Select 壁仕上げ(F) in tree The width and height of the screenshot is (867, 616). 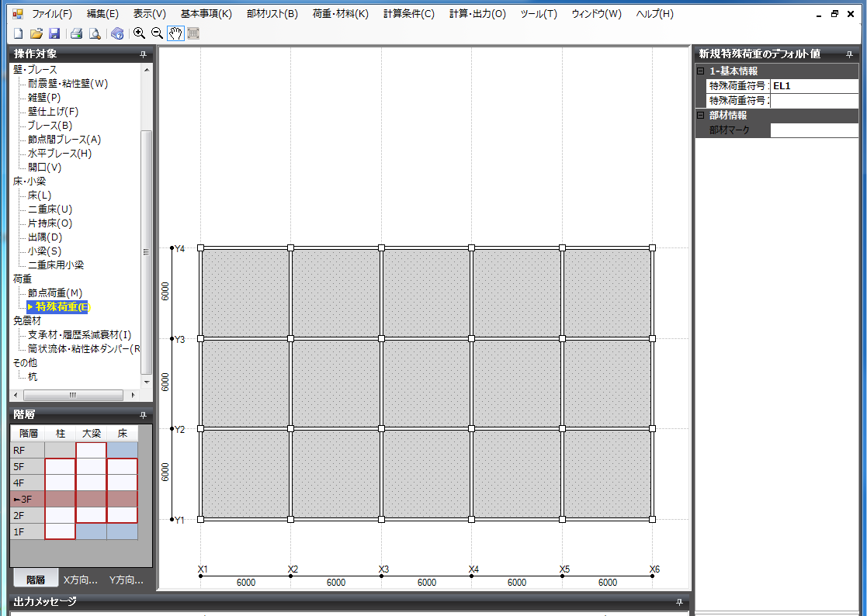(x=53, y=112)
